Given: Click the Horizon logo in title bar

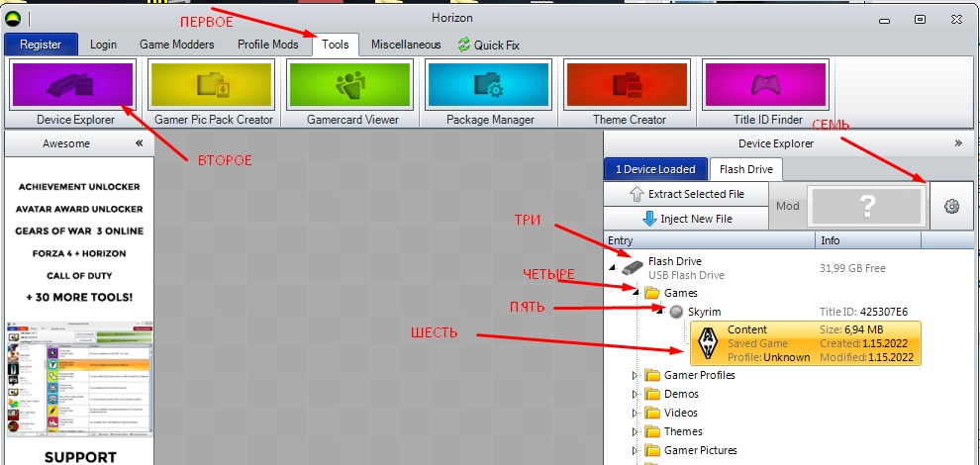Looking at the screenshot, I should click(13, 19).
